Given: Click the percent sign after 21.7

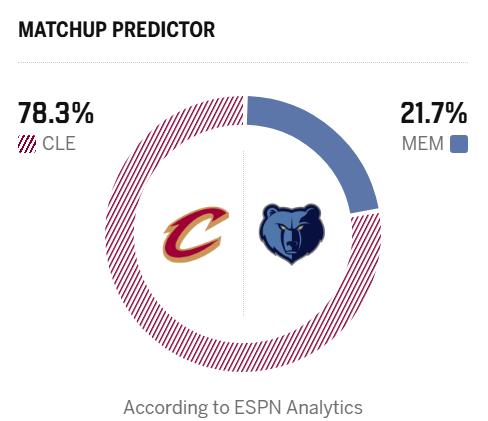Looking at the screenshot, I should 457,113.
